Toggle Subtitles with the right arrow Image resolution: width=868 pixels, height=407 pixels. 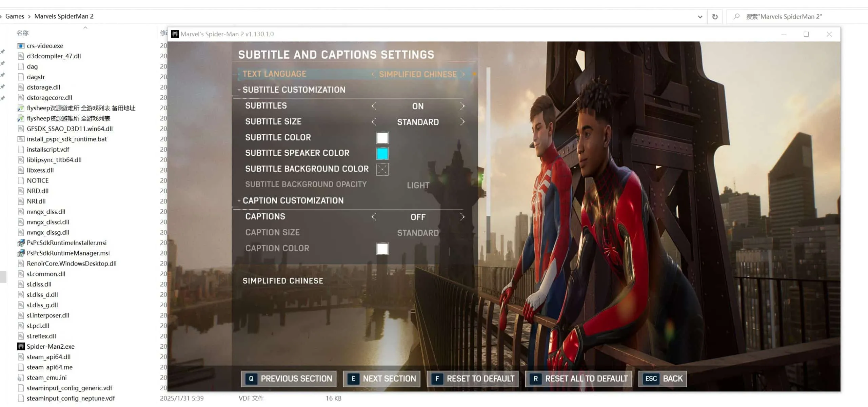462,106
